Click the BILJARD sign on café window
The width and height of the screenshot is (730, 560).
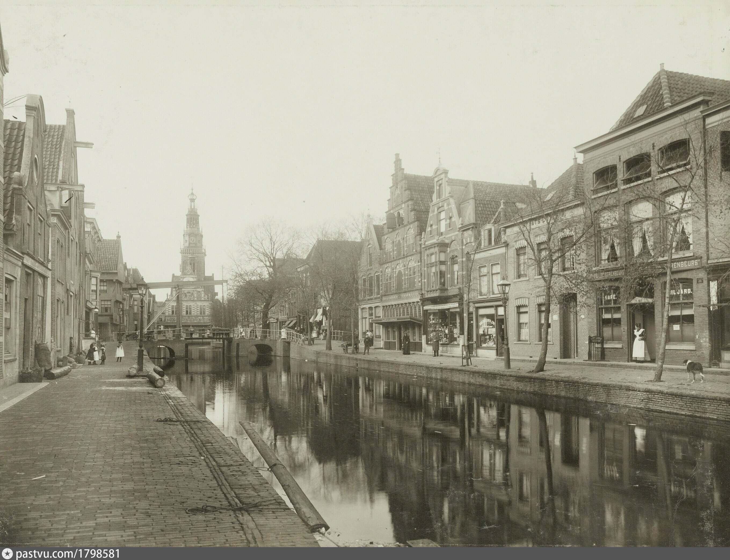681,291
